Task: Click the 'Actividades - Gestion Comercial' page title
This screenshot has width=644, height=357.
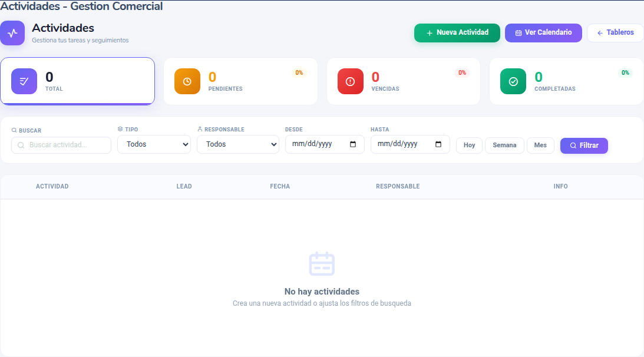Action: click(81, 6)
